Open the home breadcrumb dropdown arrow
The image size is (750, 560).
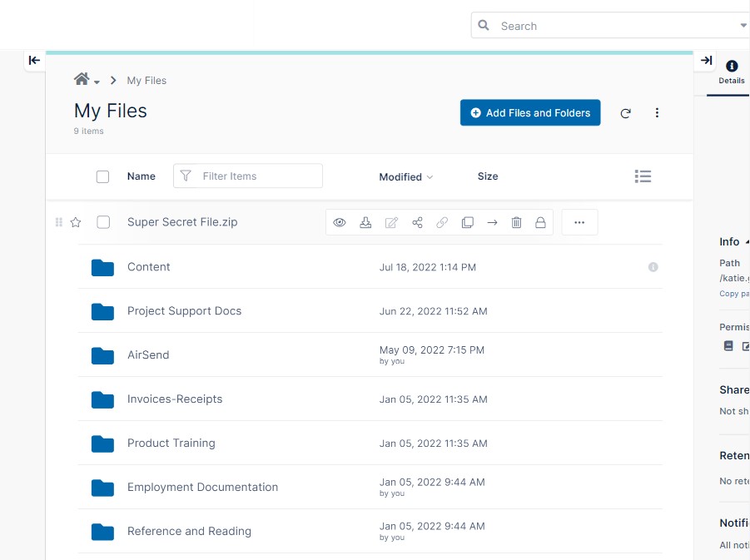[97, 82]
